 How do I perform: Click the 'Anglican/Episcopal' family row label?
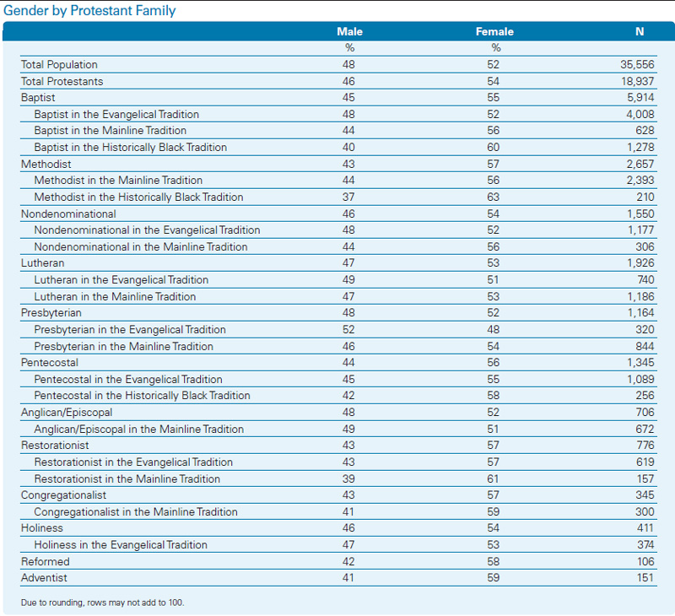pos(67,413)
